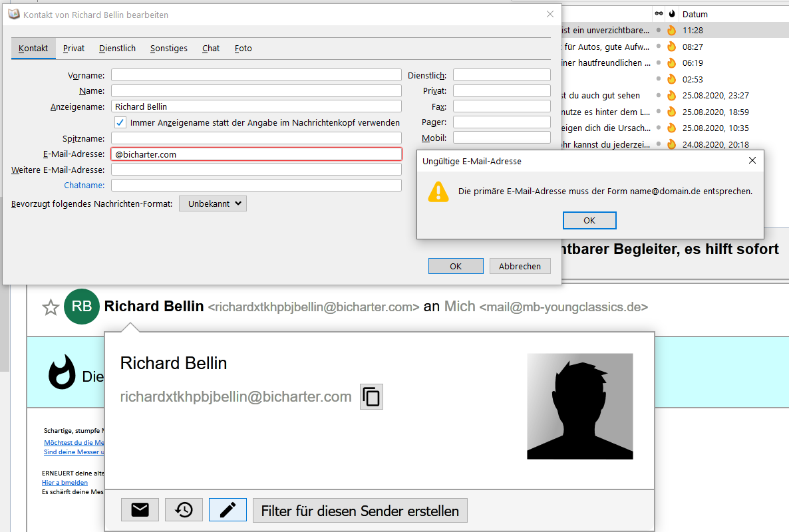This screenshot has height=532, width=789.
Task: Select message 'für Autos, gute Aufw…'
Action: point(607,47)
